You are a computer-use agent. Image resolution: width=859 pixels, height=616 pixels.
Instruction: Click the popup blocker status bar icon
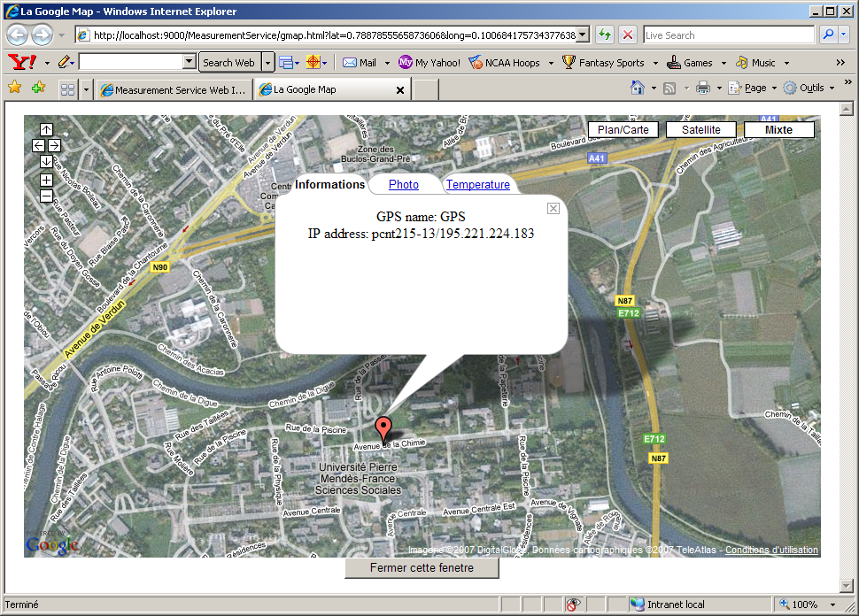coord(574,604)
